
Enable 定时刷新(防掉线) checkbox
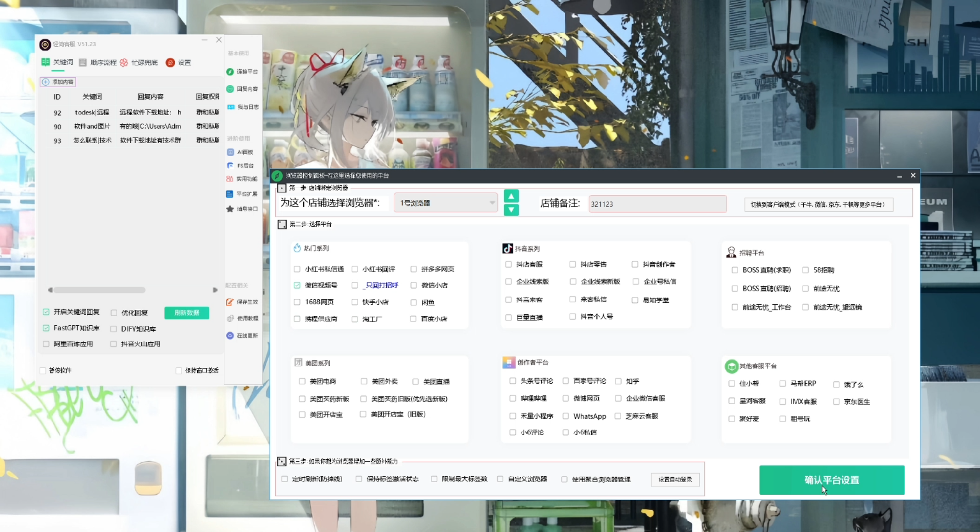click(x=284, y=479)
